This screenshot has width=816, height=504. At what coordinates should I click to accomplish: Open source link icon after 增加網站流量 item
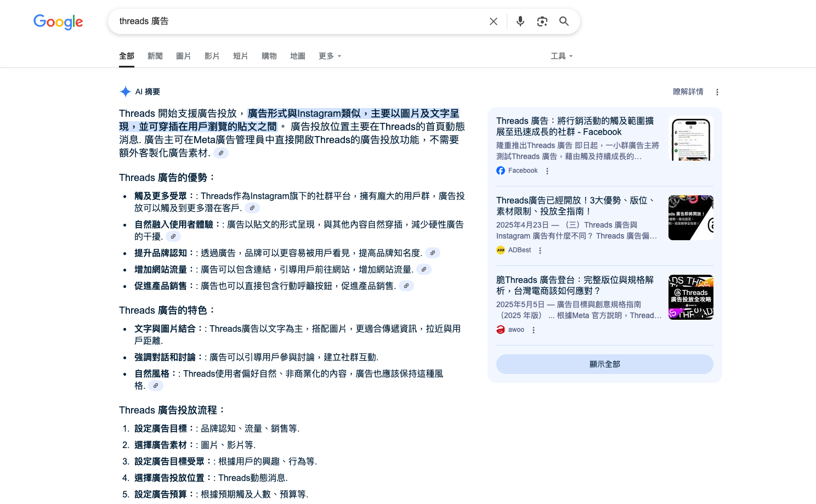click(424, 269)
